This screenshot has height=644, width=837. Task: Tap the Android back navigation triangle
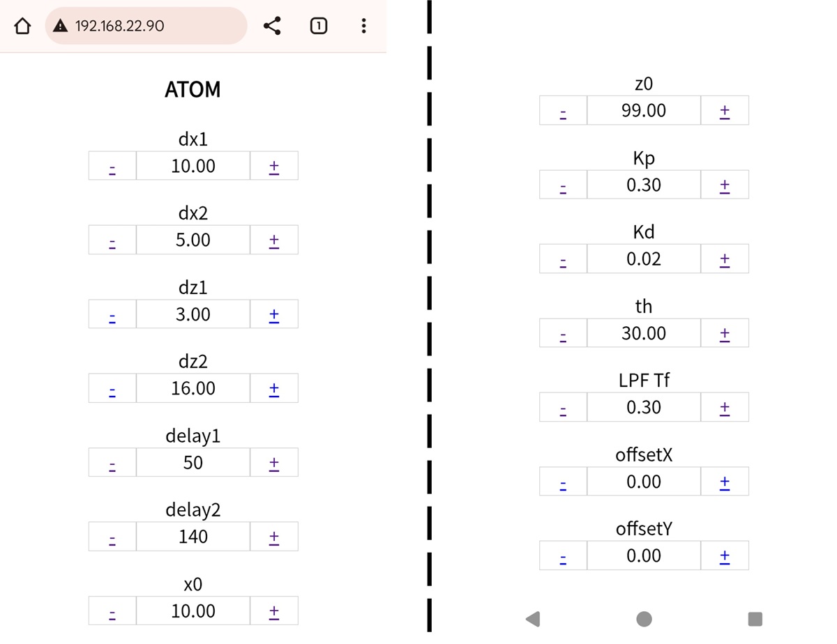[533, 618]
